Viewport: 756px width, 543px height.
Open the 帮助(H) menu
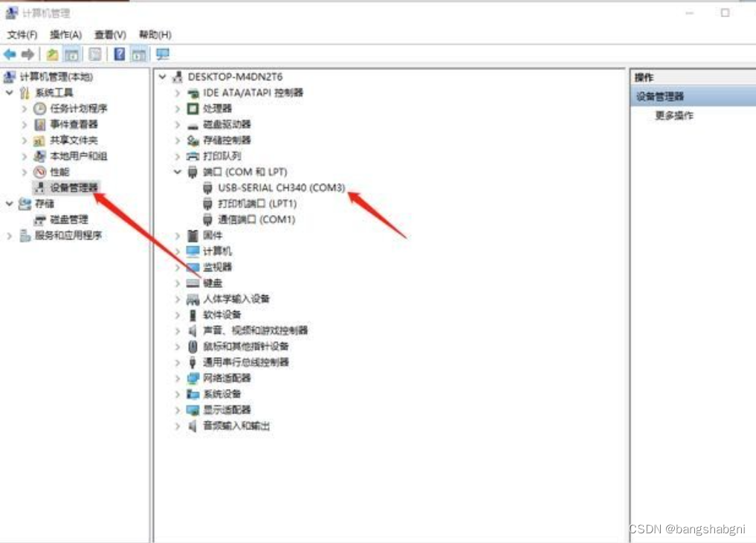[155, 35]
